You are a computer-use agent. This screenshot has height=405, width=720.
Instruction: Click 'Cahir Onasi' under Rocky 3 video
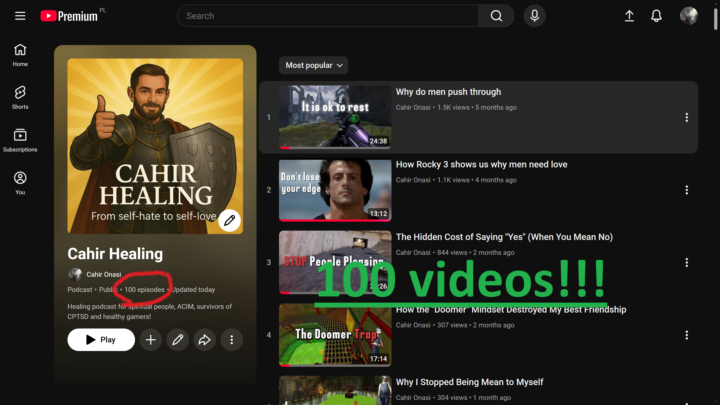(x=413, y=180)
